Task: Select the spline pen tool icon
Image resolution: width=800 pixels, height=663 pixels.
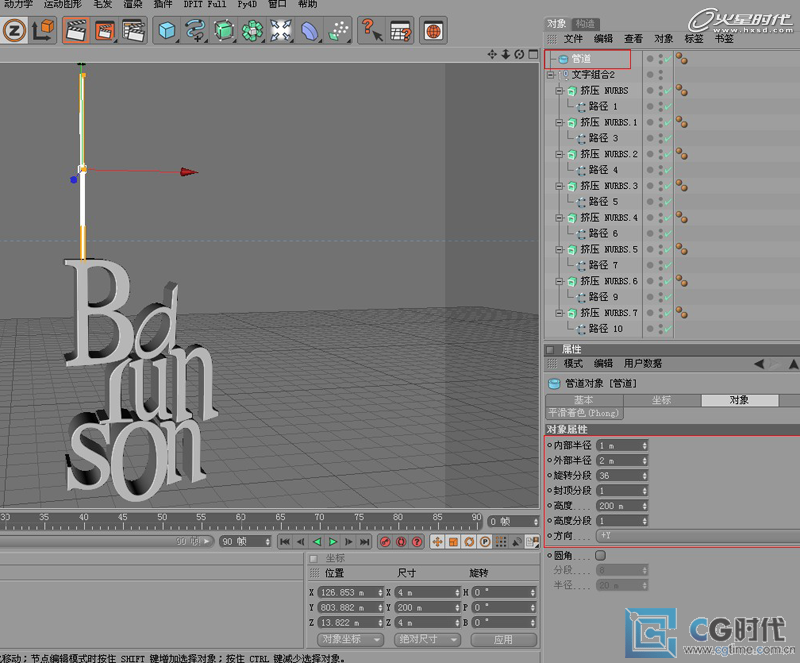Action: pos(195,31)
